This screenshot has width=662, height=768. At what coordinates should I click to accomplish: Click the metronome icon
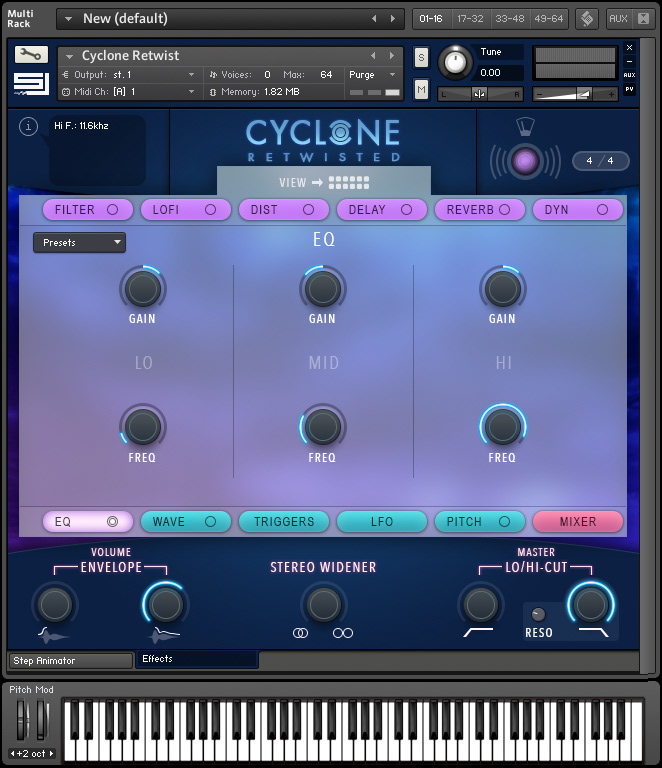(x=525, y=126)
